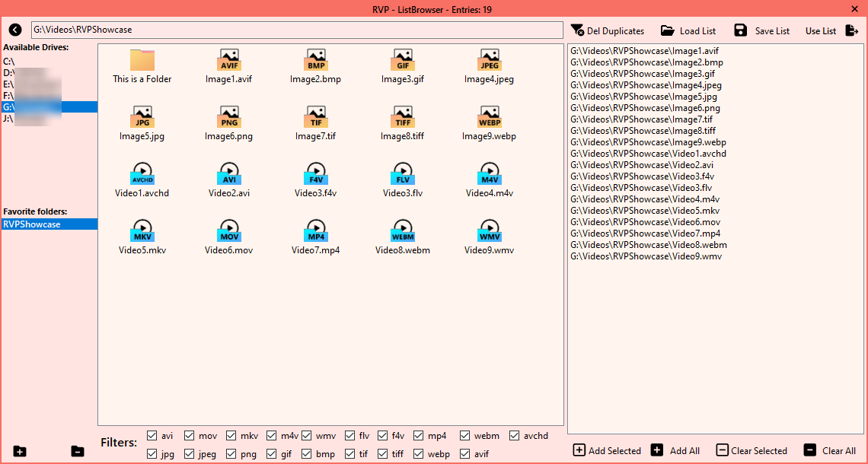Select the C:\ drive in Available Drives
Screen dimensions: 868x464
pos(10,61)
